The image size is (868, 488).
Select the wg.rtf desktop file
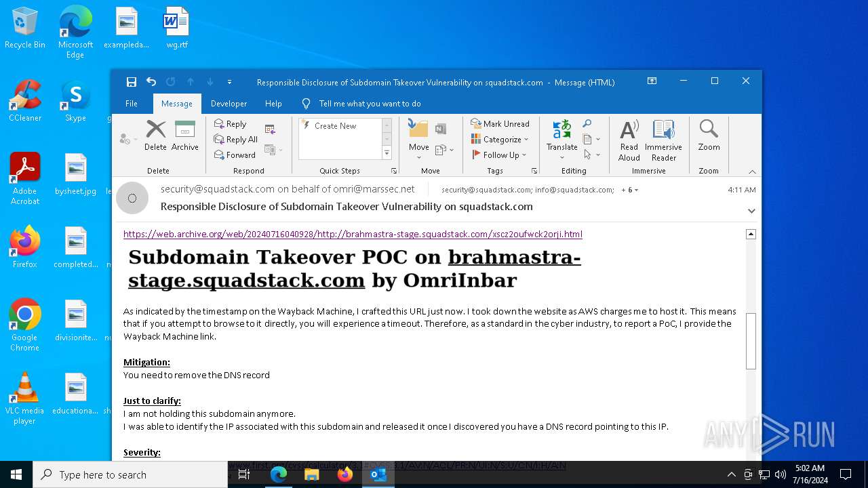coord(177,28)
